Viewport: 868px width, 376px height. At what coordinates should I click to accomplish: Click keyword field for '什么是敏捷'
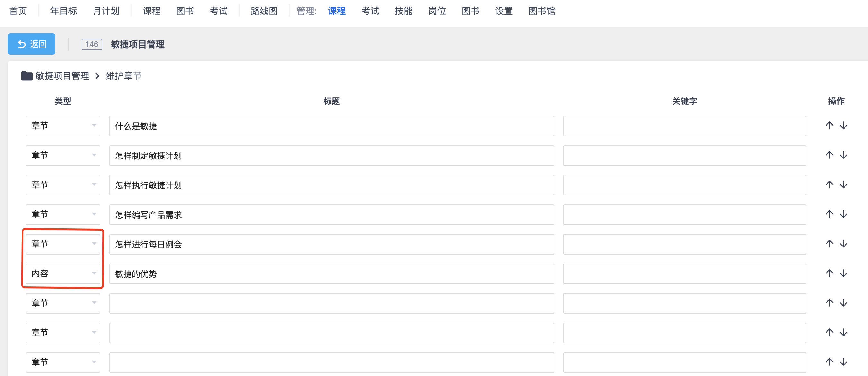(x=685, y=126)
